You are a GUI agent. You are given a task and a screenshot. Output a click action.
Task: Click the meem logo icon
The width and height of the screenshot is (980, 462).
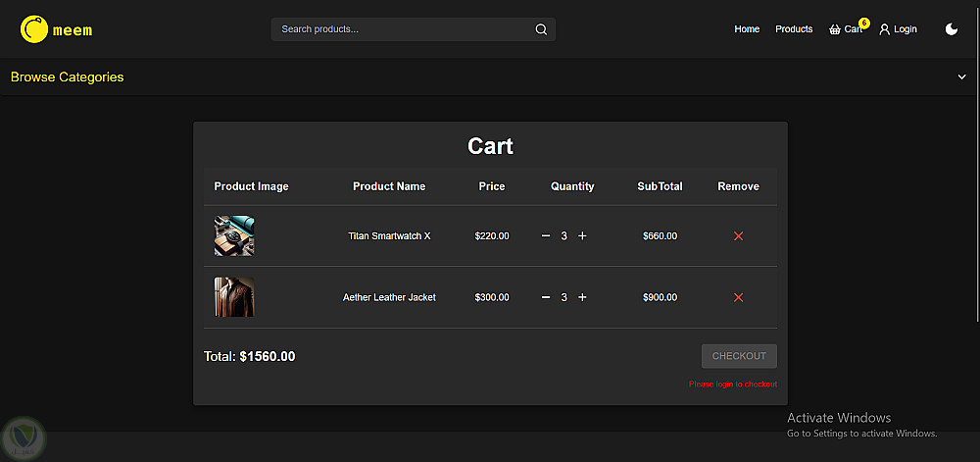tap(34, 29)
